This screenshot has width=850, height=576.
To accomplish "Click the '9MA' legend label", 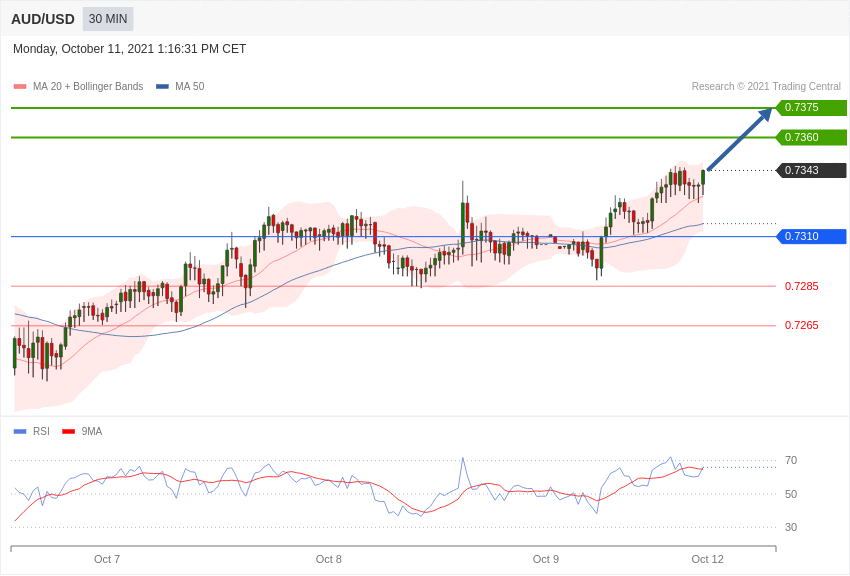I will 92,431.
